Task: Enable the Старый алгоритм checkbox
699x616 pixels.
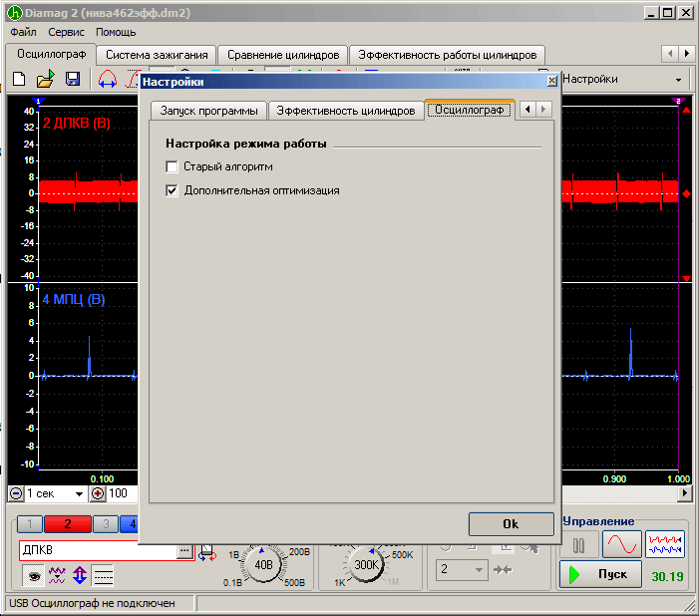Action: pos(172,166)
